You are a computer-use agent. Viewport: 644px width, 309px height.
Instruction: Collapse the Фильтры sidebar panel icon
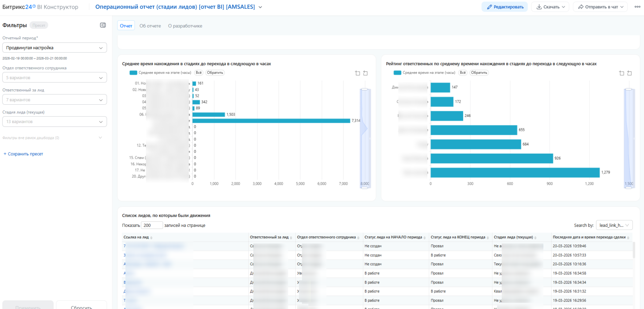103,25
